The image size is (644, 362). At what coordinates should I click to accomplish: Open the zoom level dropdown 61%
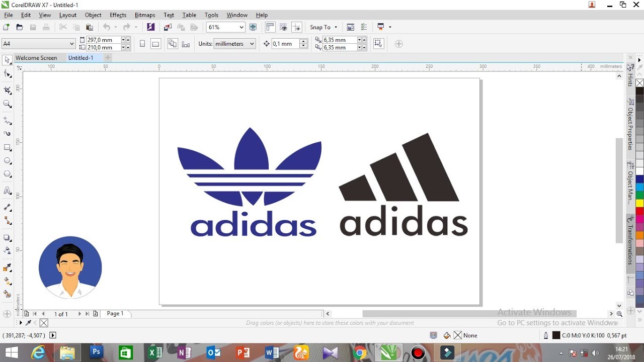[x=242, y=27]
